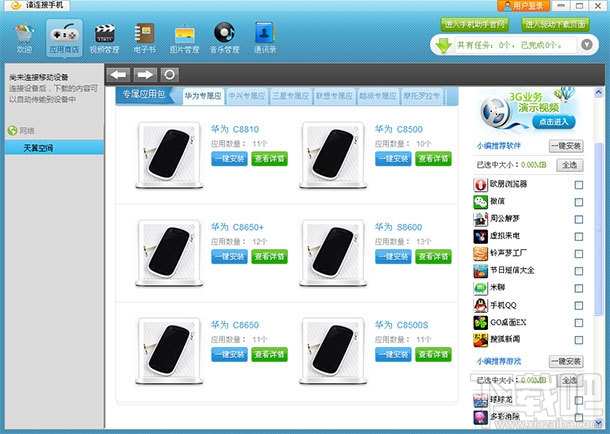Viewport: 610px width, 434px height.
Task: Click 查看详情 for 华为 C8650
Action: click(269, 355)
